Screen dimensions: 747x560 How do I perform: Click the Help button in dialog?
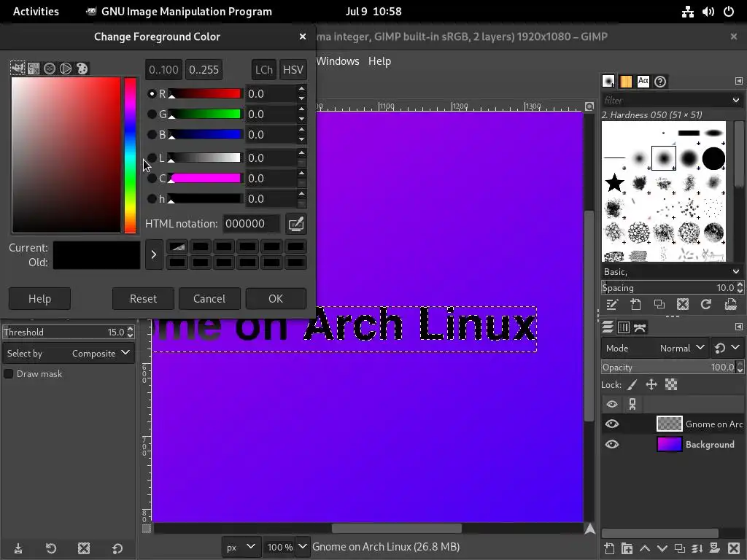pos(39,298)
